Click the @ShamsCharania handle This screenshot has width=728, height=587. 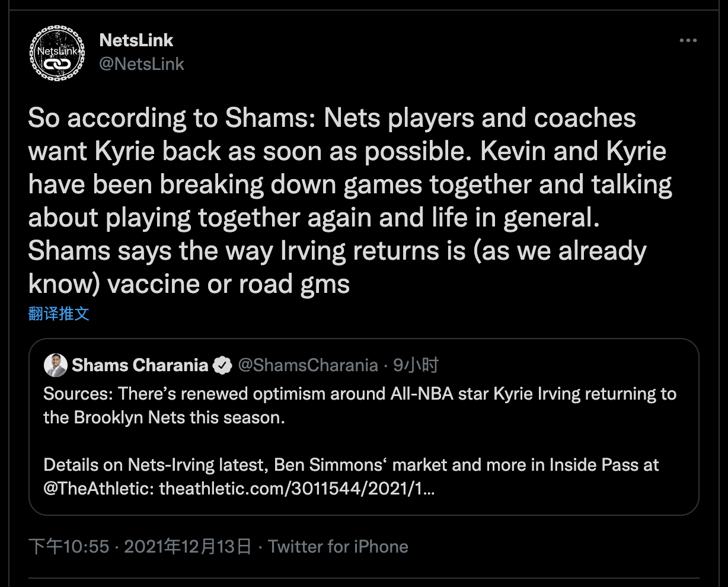coord(308,366)
